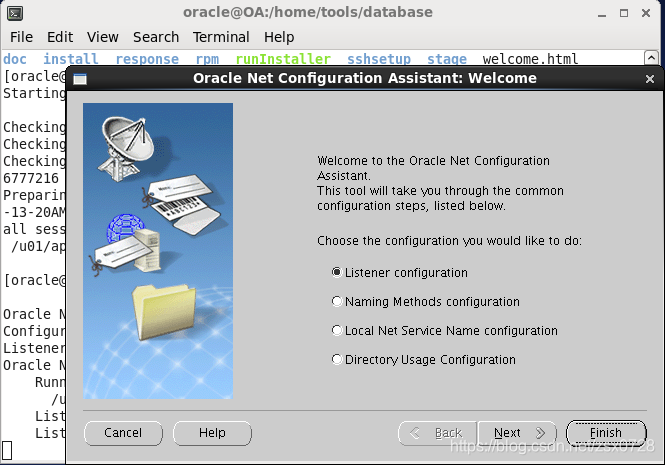Click the yellow folder image in the wizard banner
The image size is (665, 465).
click(164, 312)
